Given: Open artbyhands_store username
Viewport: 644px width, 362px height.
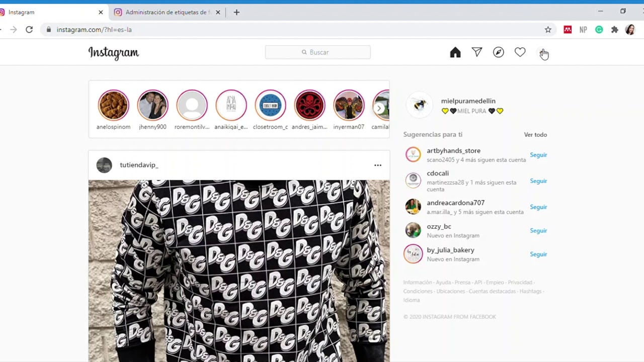Looking at the screenshot, I should (x=453, y=151).
